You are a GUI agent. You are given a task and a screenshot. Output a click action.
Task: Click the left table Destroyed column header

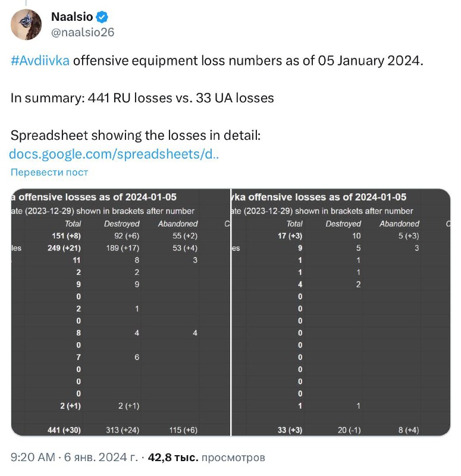pyautogui.click(x=122, y=224)
